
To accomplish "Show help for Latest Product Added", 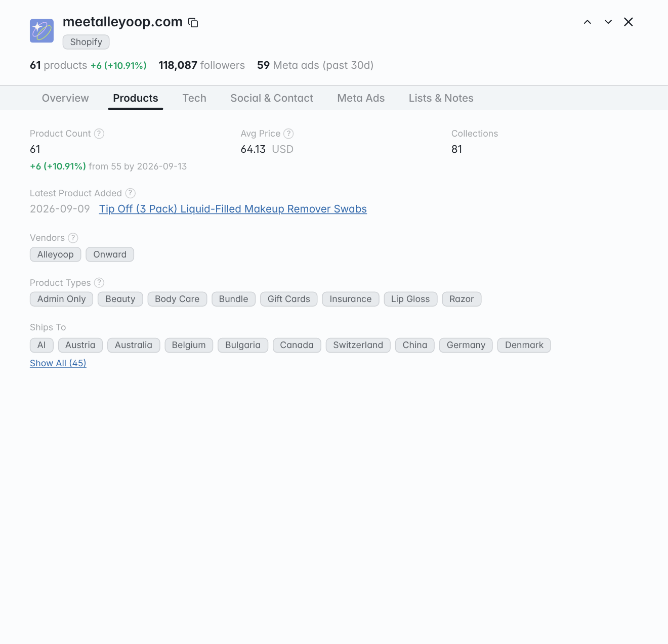I will pos(131,193).
